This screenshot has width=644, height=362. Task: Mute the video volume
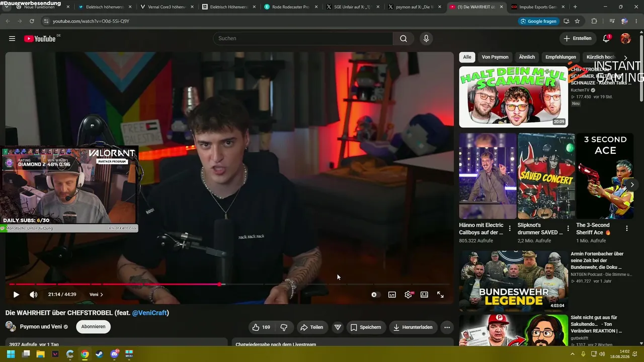pos(33,295)
